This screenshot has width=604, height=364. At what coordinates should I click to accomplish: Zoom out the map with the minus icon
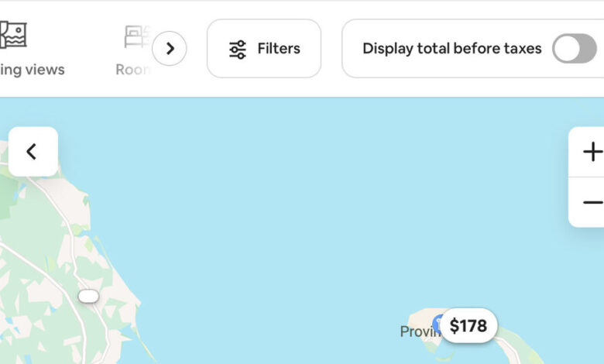592,202
